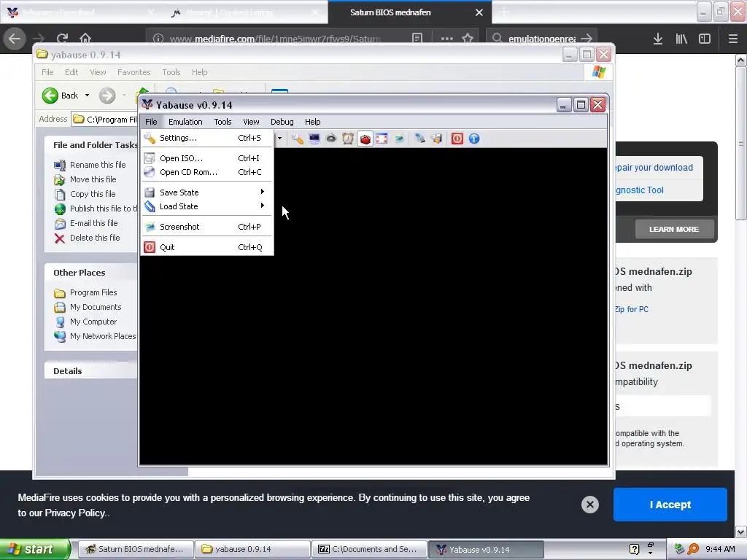Choose Screenshot from the File menu
Image resolution: width=747 pixels, height=560 pixels.
207,227
